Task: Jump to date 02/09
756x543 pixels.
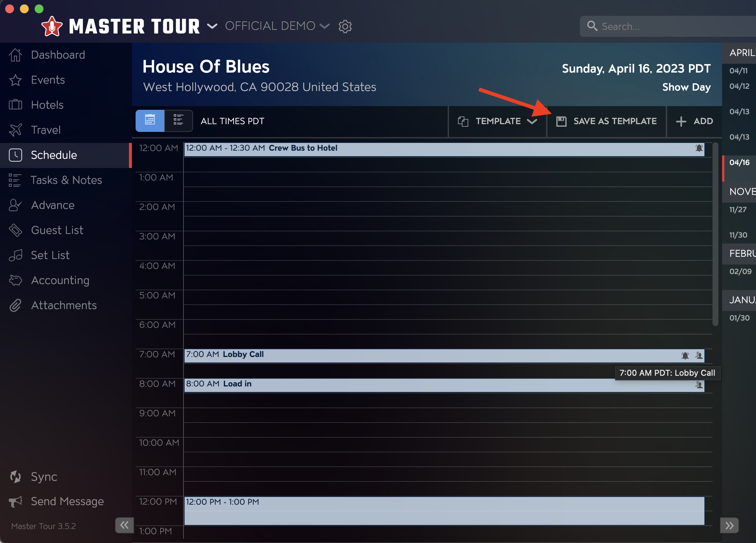Action: [x=740, y=271]
